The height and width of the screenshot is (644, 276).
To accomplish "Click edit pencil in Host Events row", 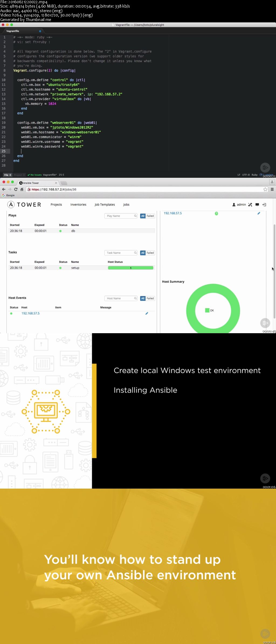I will pyautogui.click(x=147, y=314).
